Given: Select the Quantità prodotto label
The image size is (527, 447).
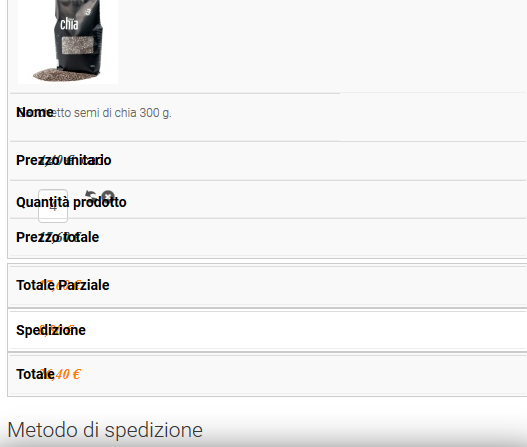Looking at the screenshot, I should (71, 202).
